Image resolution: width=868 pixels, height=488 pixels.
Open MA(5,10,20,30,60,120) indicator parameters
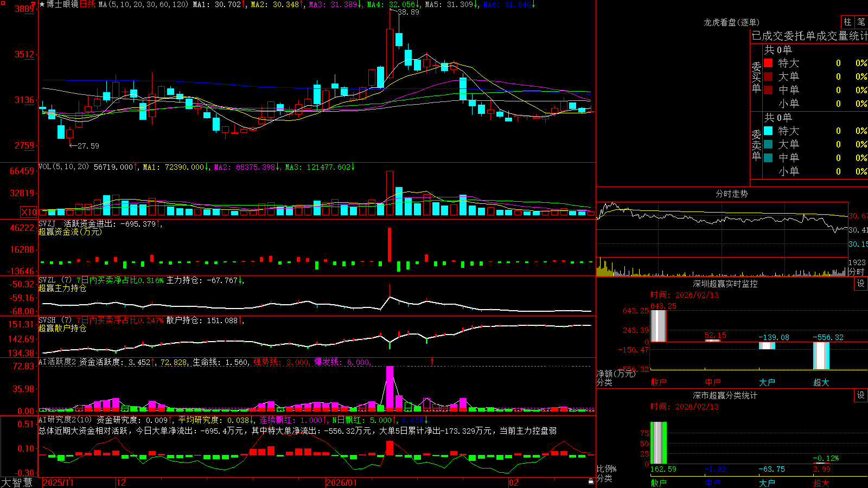pyautogui.click(x=143, y=4)
